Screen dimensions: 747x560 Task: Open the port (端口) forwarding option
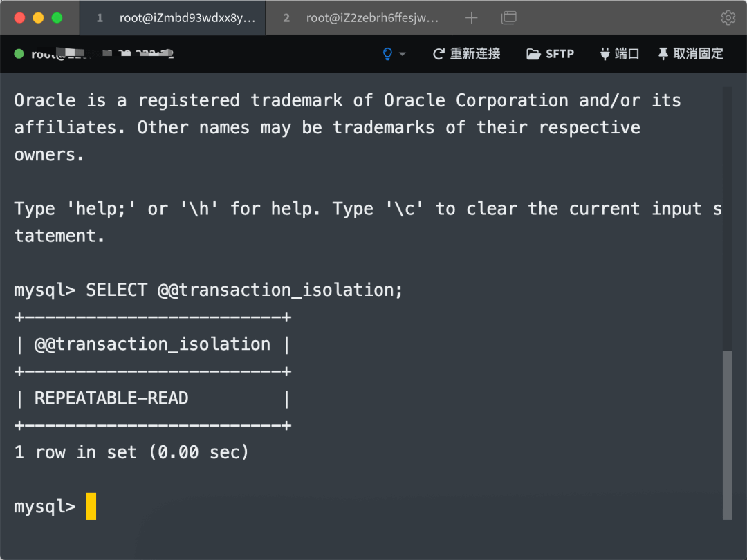619,54
